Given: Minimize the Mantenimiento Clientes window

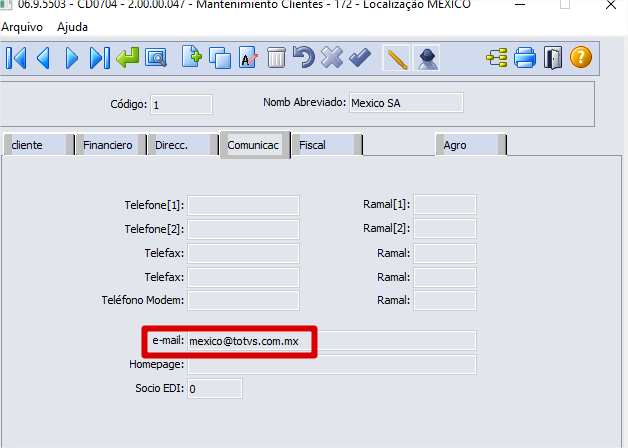Looking at the screenshot, I should tap(520, 5).
